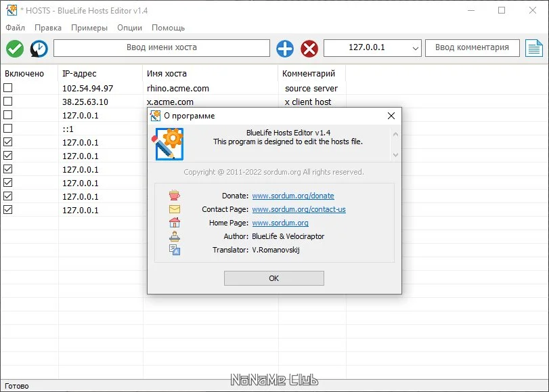
Task: Sort by Имя хоста column header
Action: pyautogui.click(x=210, y=74)
